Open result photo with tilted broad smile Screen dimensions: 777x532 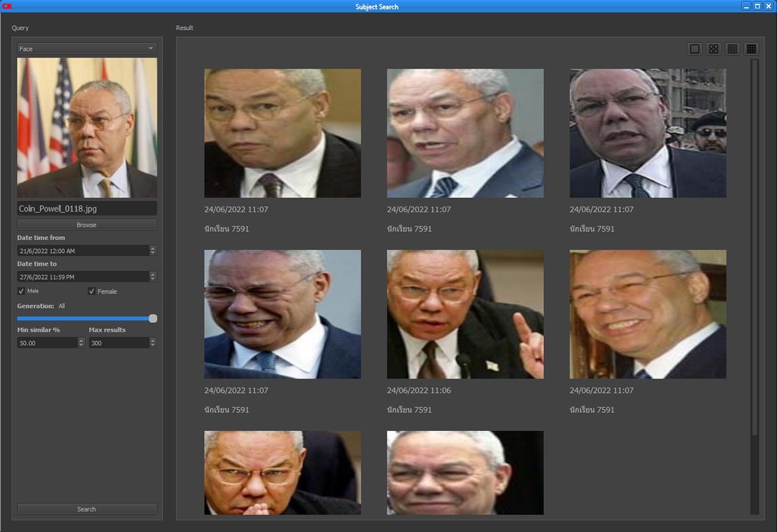click(x=647, y=315)
